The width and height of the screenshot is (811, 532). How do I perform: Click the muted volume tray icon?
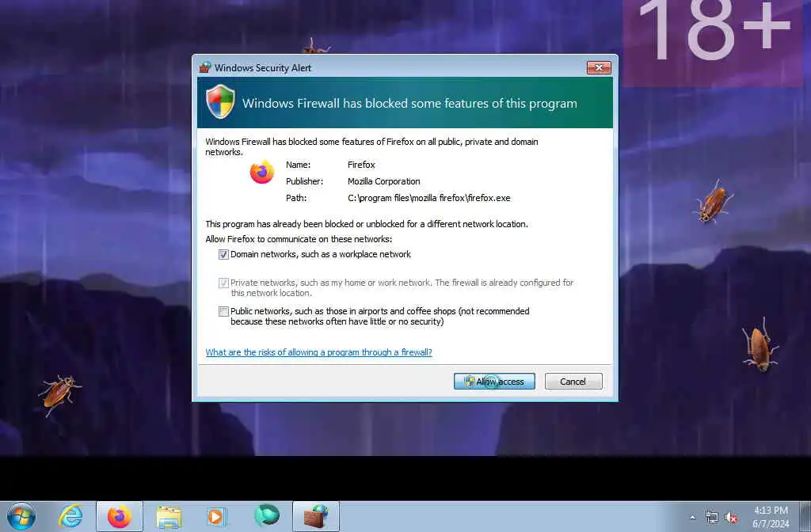731,517
